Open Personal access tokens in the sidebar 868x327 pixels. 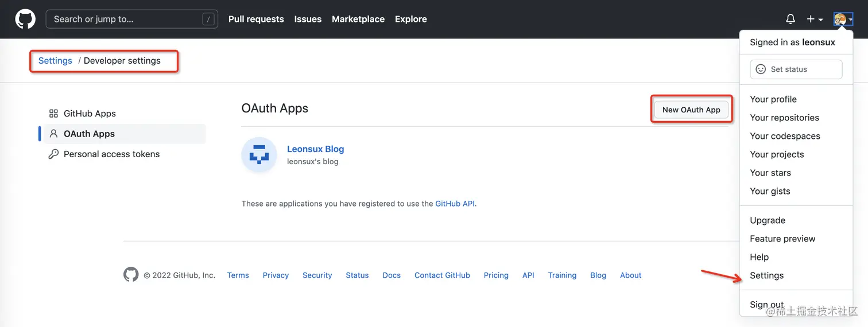coord(111,154)
